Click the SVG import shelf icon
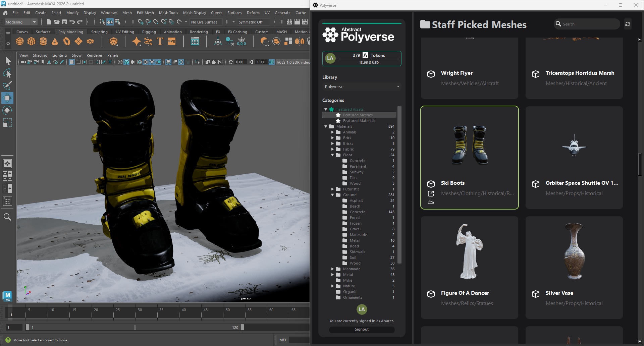The height and width of the screenshot is (346, 644). (x=172, y=41)
